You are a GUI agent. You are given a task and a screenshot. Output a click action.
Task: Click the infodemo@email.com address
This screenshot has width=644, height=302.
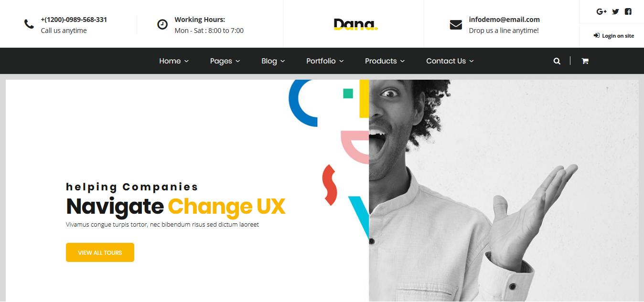point(504,20)
